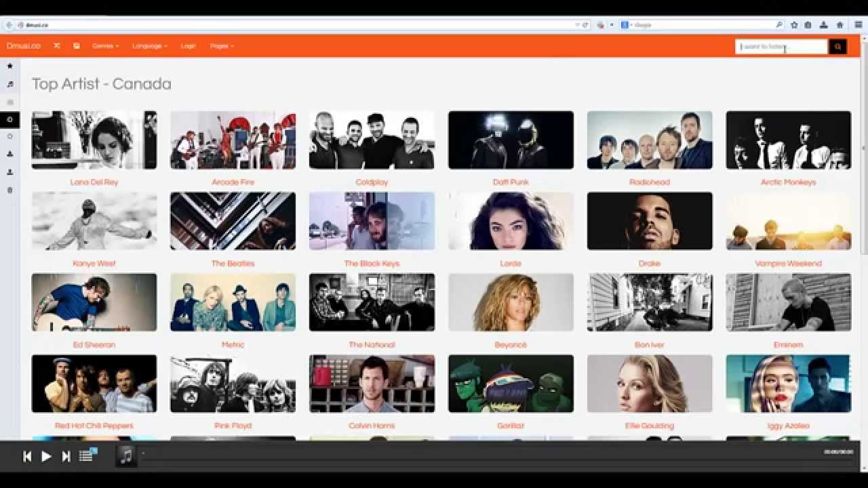The width and height of the screenshot is (868, 488).
Task: Open the Login page link
Action: pos(188,46)
